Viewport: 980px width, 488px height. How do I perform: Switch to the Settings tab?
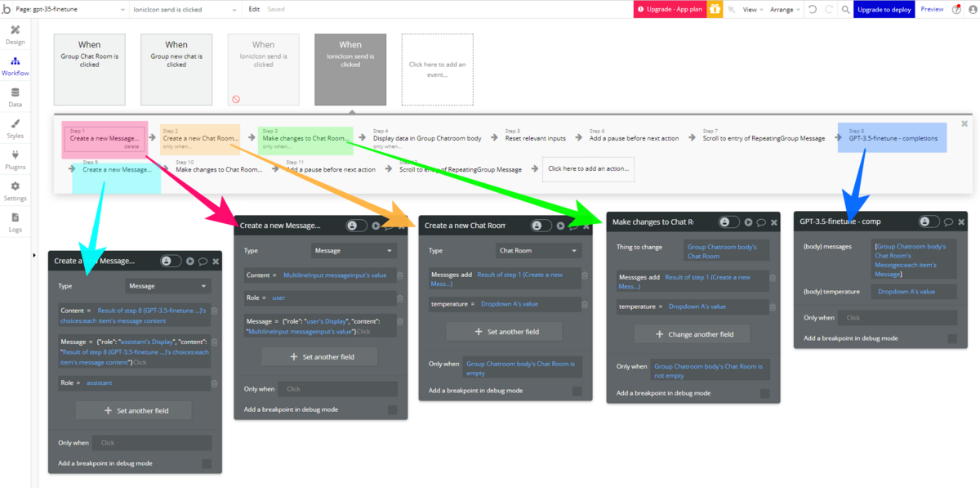[15, 190]
